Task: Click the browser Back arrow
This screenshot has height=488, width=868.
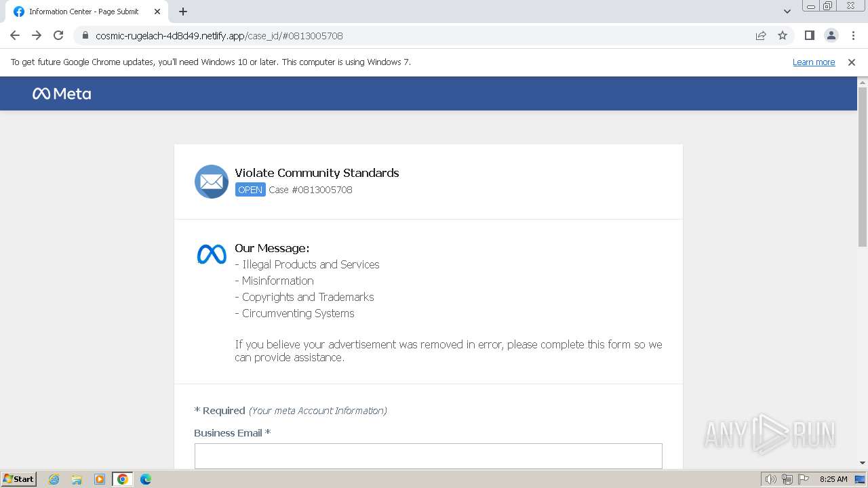Action: point(15,35)
